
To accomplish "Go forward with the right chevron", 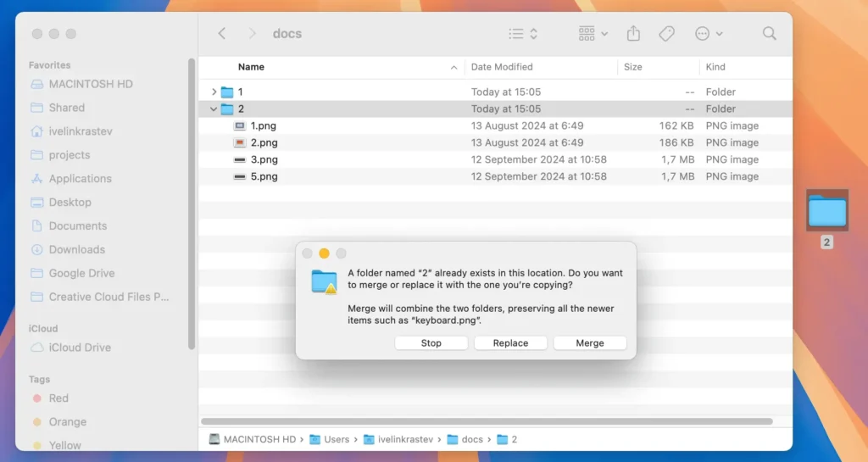I will (252, 34).
